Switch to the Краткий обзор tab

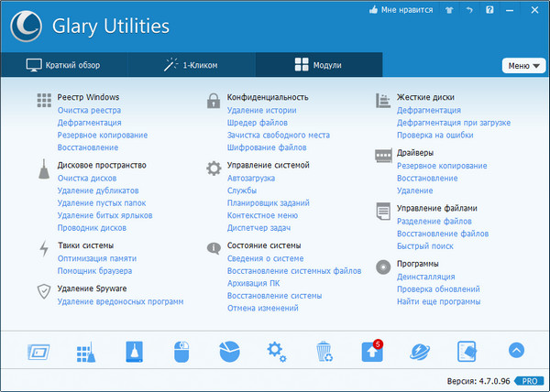(64, 65)
